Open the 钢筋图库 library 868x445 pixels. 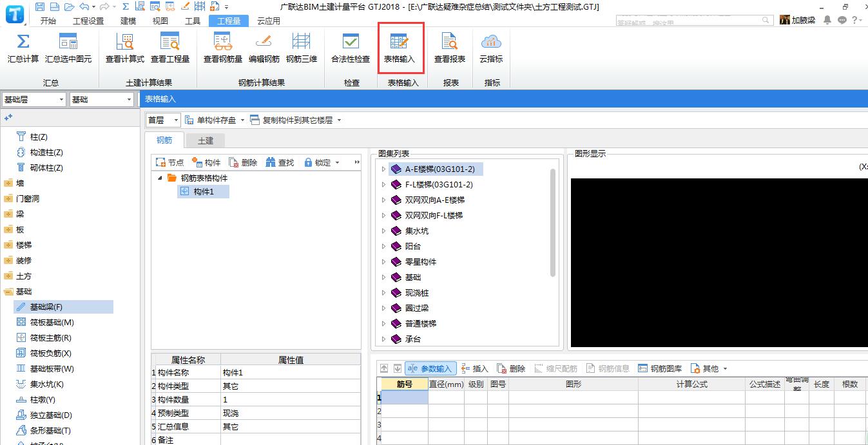(660, 368)
